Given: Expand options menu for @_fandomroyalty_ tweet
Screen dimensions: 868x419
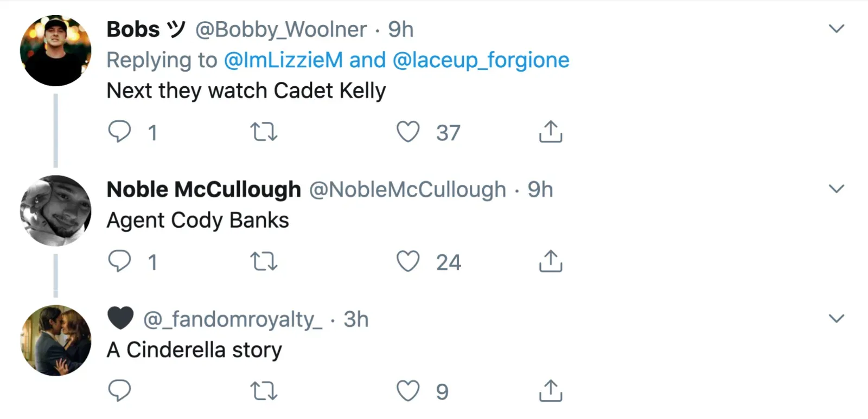Looking at the screenshot, I should pos(837,318).
